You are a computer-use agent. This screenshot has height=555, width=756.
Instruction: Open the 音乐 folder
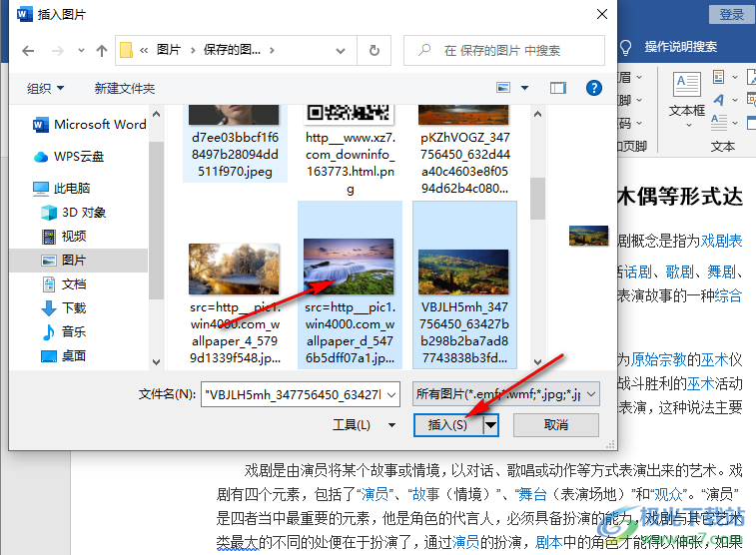[x=64, y=331]
